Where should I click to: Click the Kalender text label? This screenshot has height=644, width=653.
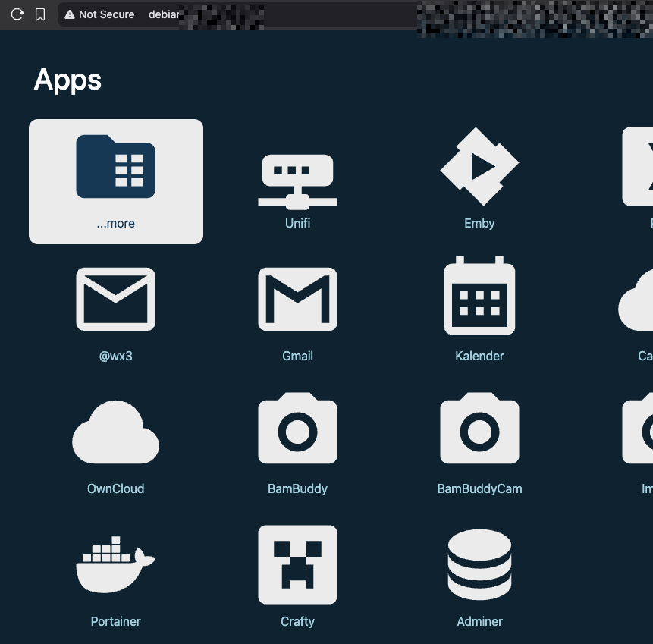479,357
